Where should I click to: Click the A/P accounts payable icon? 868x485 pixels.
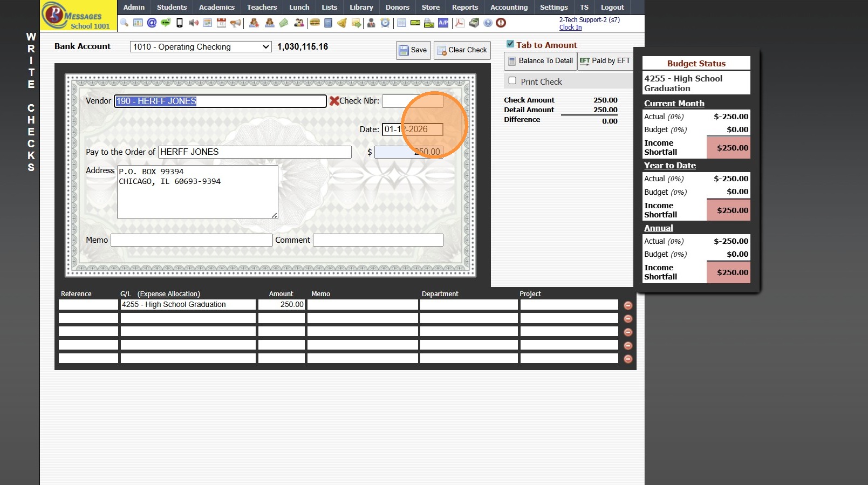point(443,23)
